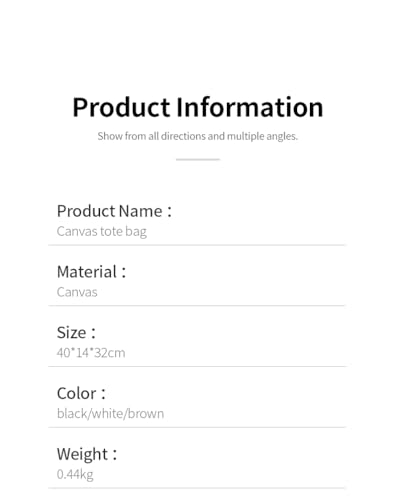
Task: Click the Product Information heading
Action: coord(198,107)
